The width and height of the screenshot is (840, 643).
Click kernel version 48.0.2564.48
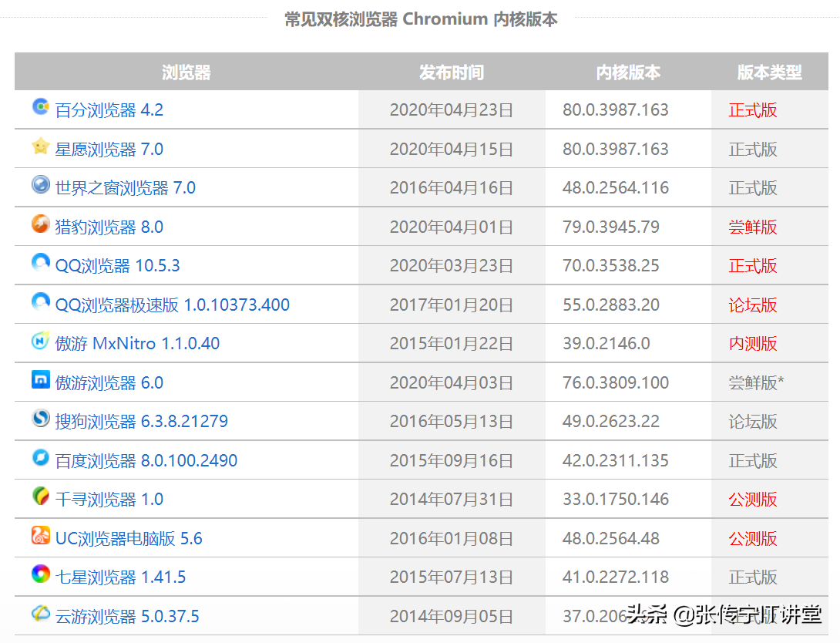[610, 538]
